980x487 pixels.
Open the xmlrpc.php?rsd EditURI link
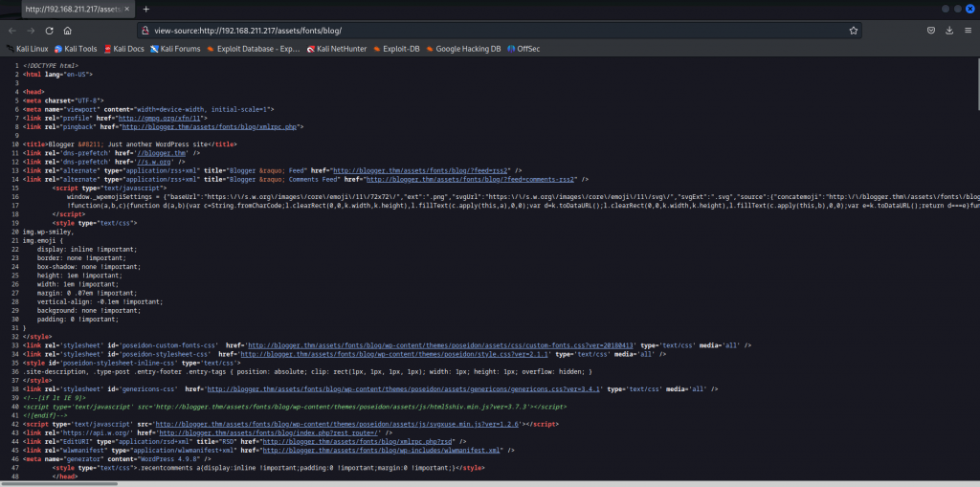pyautogui.click(x=356, y=441)
